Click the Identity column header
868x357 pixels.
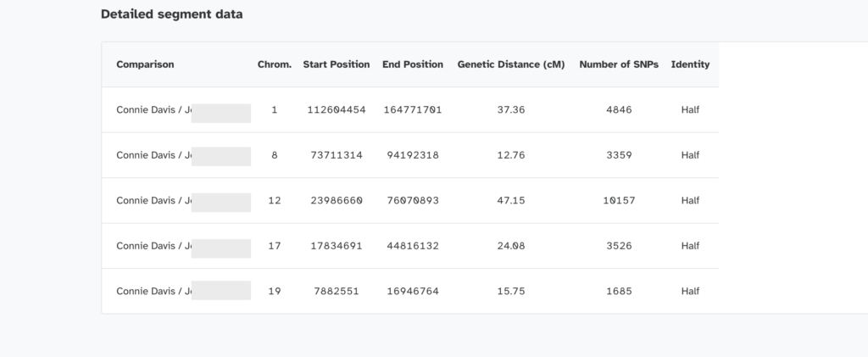point(690,64)
